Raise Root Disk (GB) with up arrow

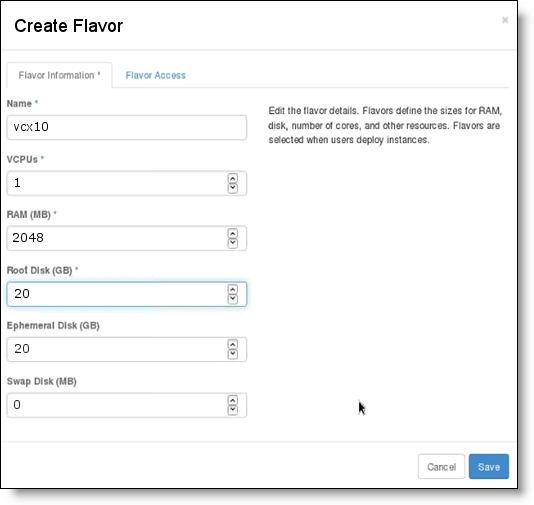point(233,289)
